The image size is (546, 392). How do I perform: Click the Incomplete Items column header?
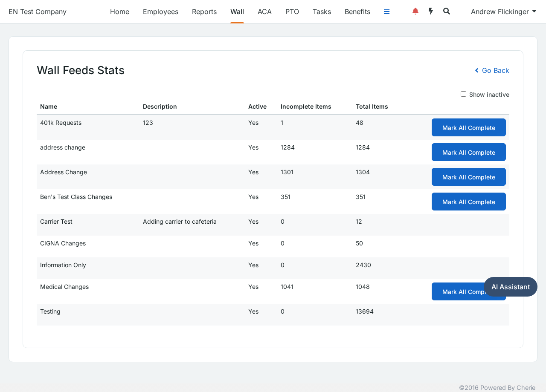point(306,107)
